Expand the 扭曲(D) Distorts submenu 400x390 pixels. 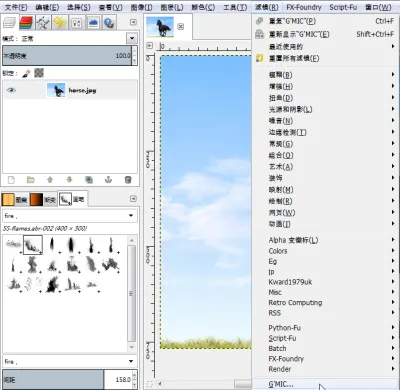(x=325, y=98)
